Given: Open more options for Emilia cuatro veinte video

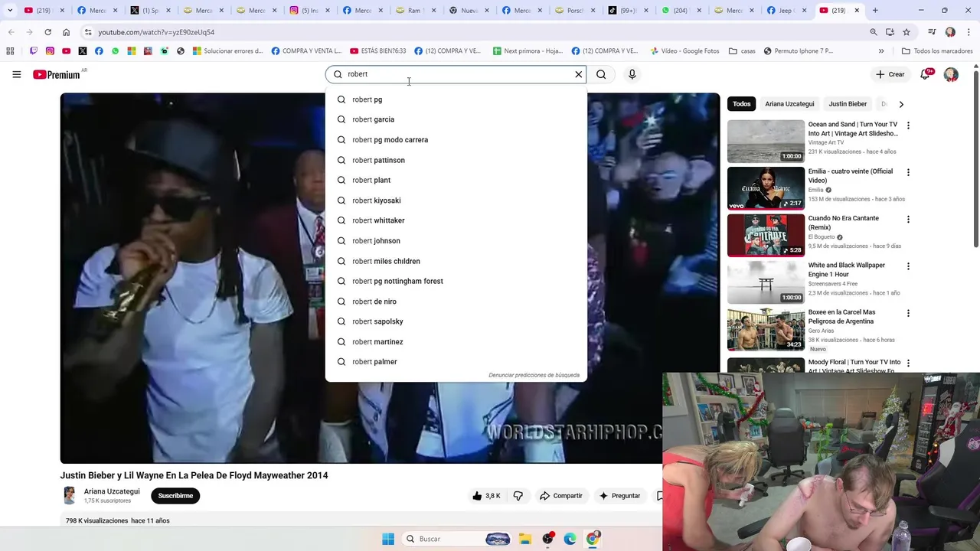Looking at the screenshot, I should (908, 172).
